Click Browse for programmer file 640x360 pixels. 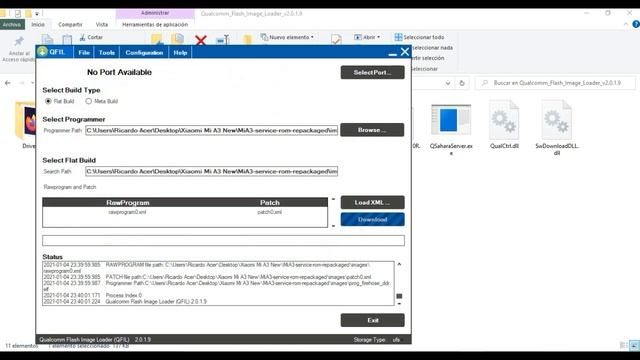(x=372, y=130)
